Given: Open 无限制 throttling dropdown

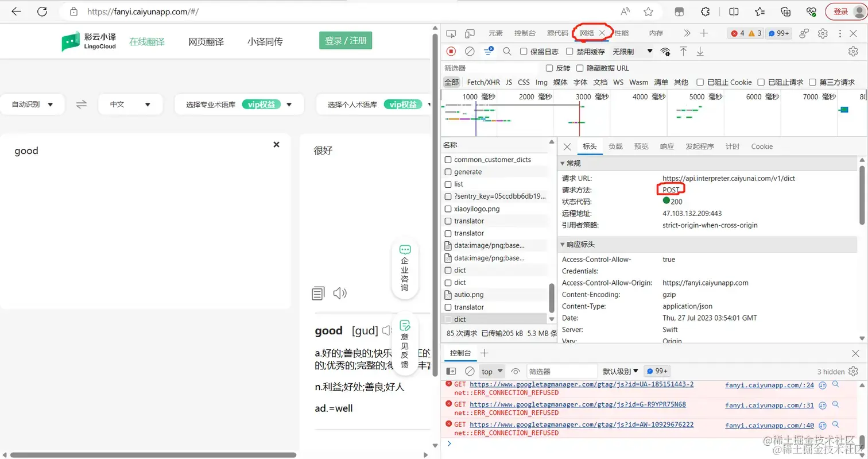Looking at the screenshot, I should (633, 52).
